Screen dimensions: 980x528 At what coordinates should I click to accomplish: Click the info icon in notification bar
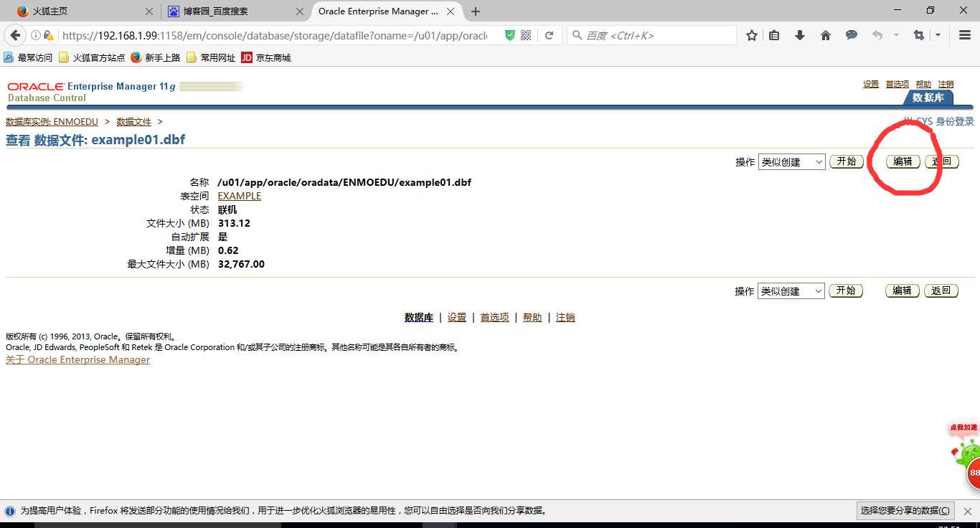coord(10,511)
